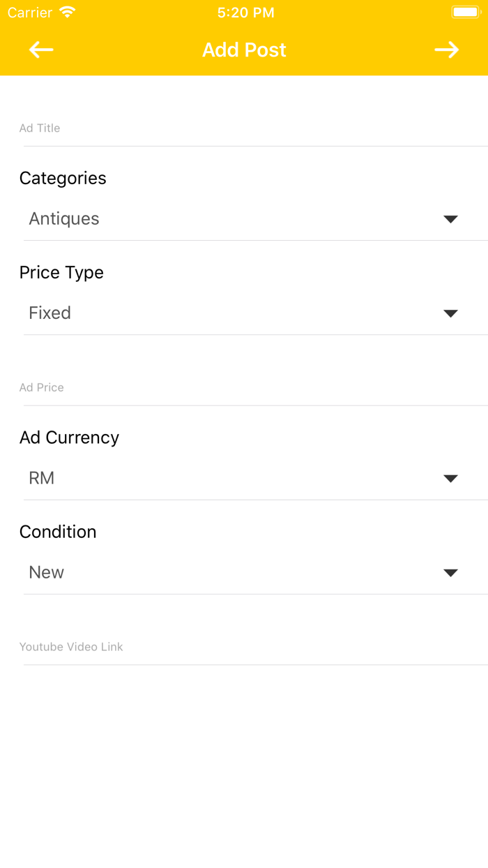The height and width of the screenshot is (868, 488).
Task: Tap the Wi-Fi status icon
Action: coord(68,13)
